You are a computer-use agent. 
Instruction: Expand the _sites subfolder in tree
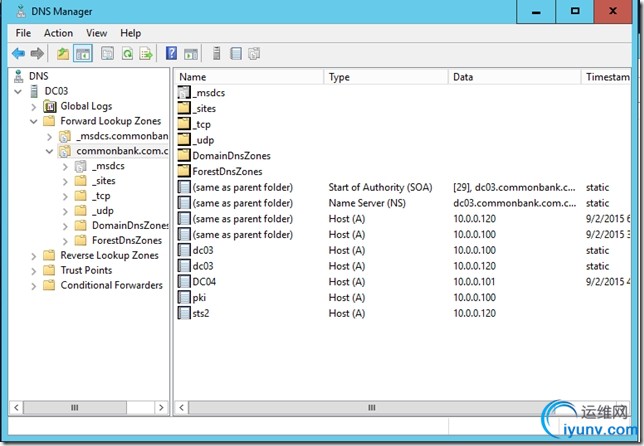click(65, 182)
